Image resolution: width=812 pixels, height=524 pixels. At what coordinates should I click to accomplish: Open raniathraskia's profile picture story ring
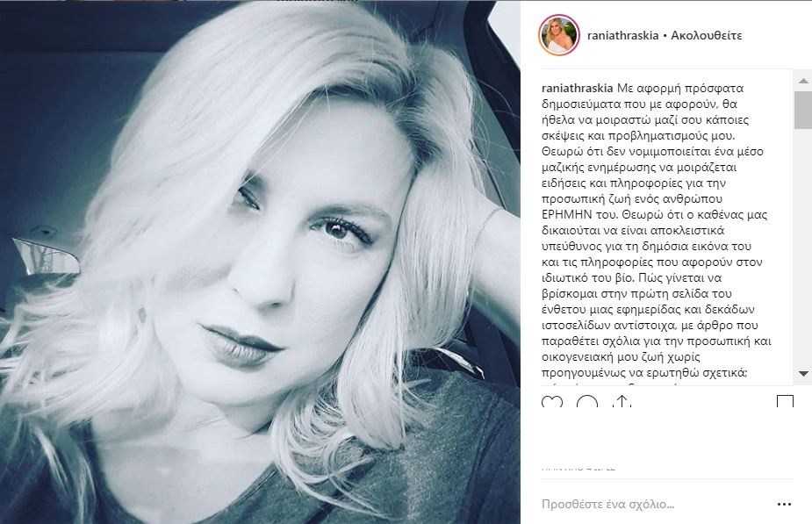point(559,35)
